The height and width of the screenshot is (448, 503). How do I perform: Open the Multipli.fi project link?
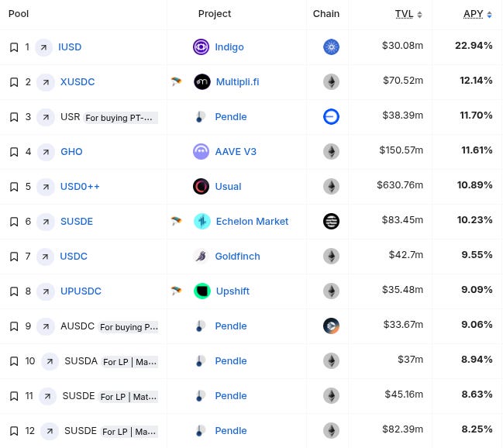click(x=238, y=82)
